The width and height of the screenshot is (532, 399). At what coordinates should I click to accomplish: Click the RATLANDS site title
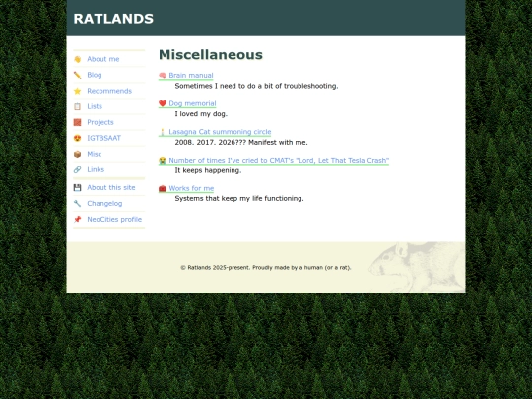click(113, 19)
